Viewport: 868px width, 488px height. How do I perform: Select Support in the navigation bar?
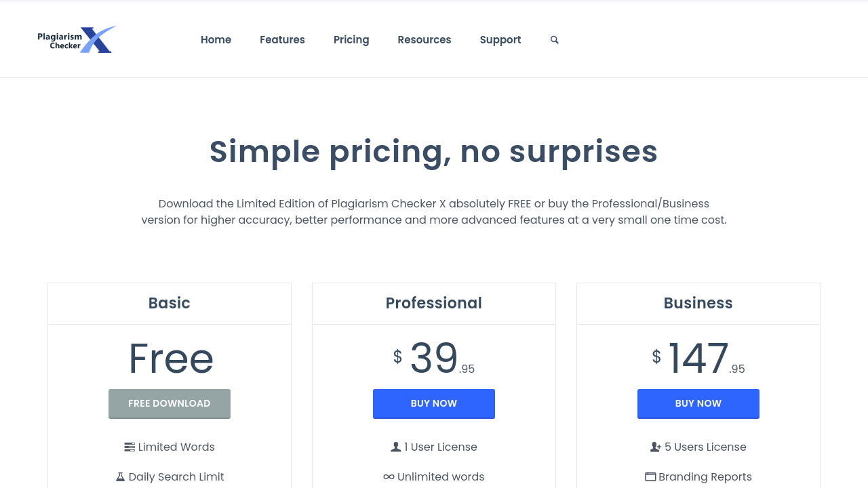point(500,40)
